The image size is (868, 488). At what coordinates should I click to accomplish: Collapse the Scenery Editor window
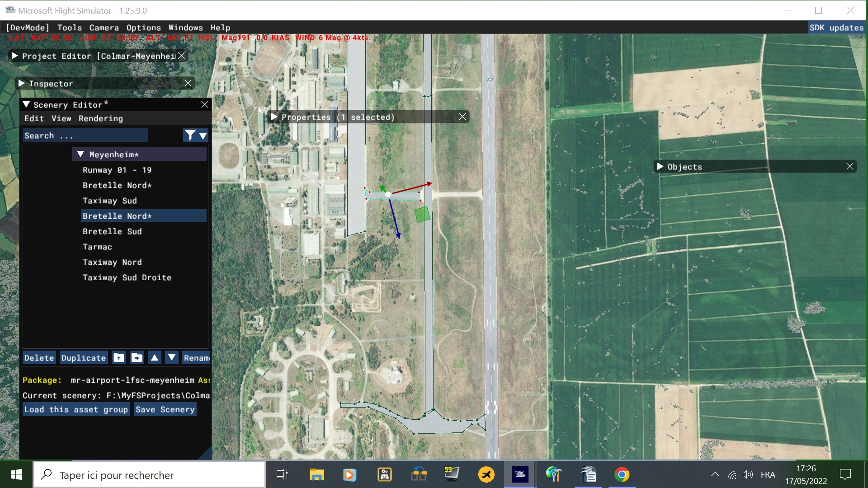26,105
